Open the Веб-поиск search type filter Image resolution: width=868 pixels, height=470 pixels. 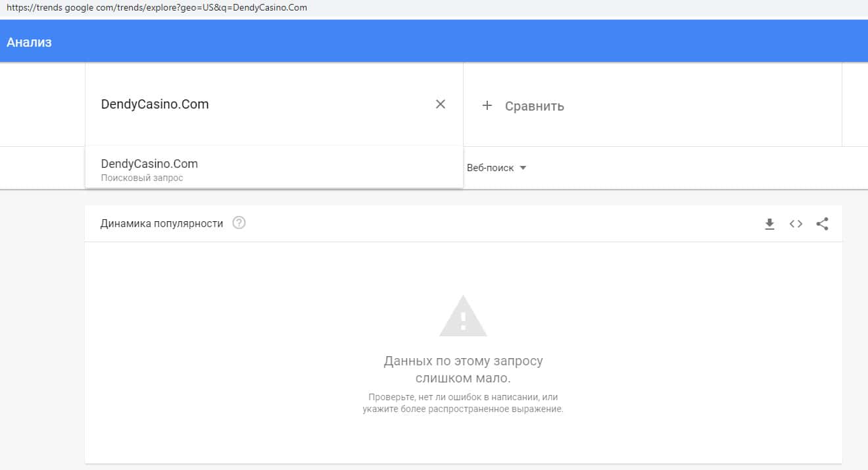pyautogui.click(x=490, y=168)
